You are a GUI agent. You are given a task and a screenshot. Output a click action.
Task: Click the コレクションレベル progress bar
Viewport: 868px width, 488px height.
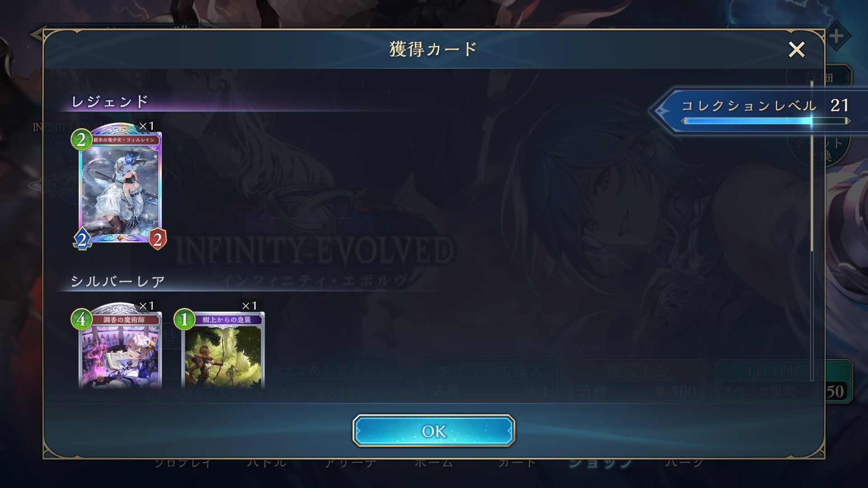[766, 121]
